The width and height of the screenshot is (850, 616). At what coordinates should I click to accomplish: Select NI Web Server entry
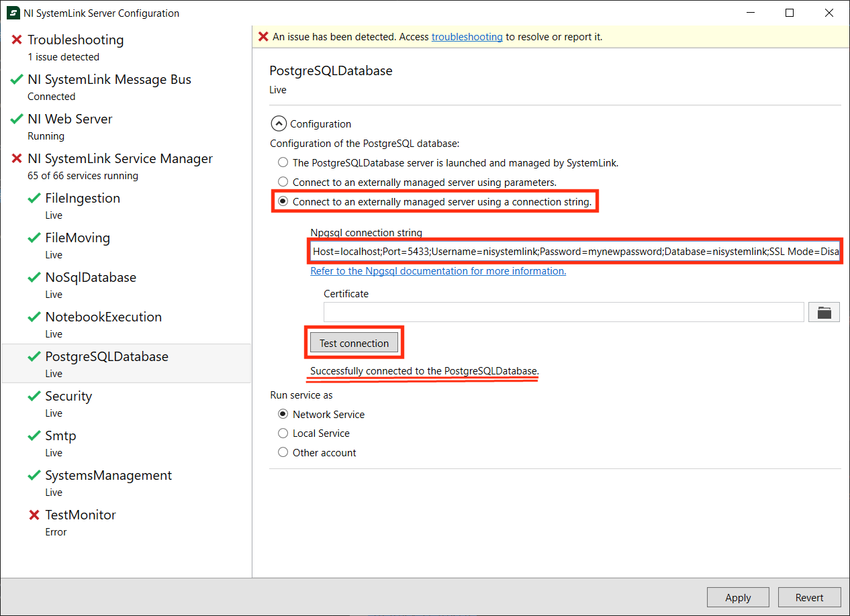point(126,127)
